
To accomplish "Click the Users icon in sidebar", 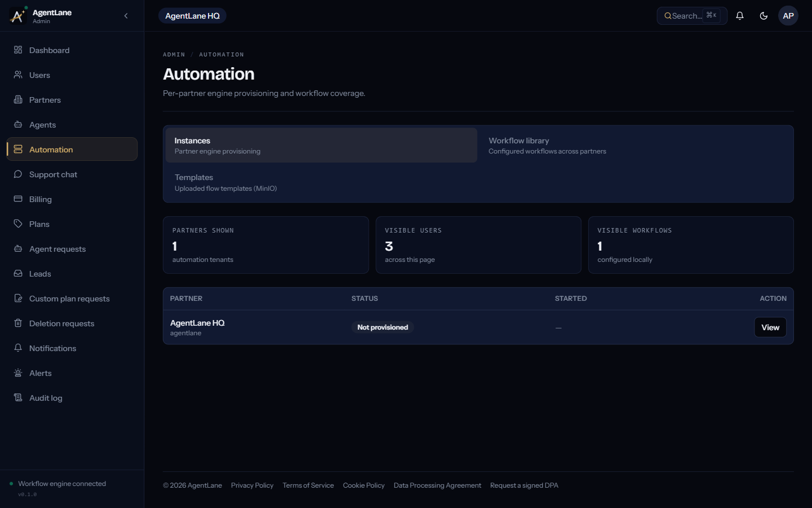I will pos(18,75).
